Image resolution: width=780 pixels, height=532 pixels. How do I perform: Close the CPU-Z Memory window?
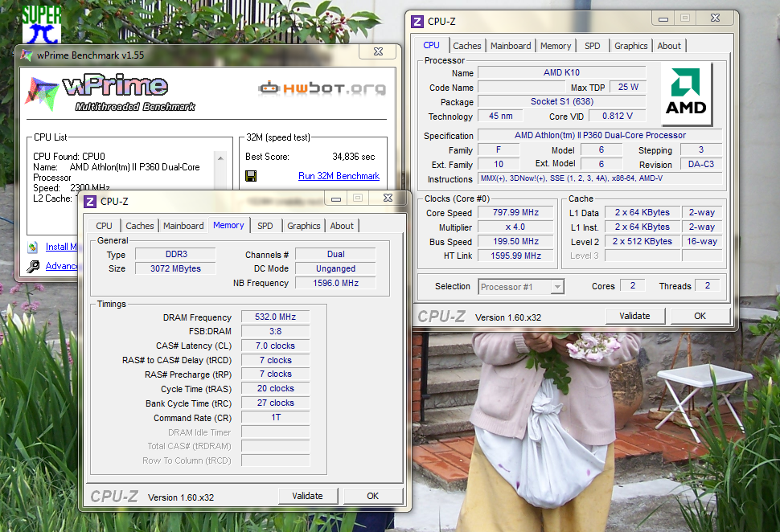(388, 198)
